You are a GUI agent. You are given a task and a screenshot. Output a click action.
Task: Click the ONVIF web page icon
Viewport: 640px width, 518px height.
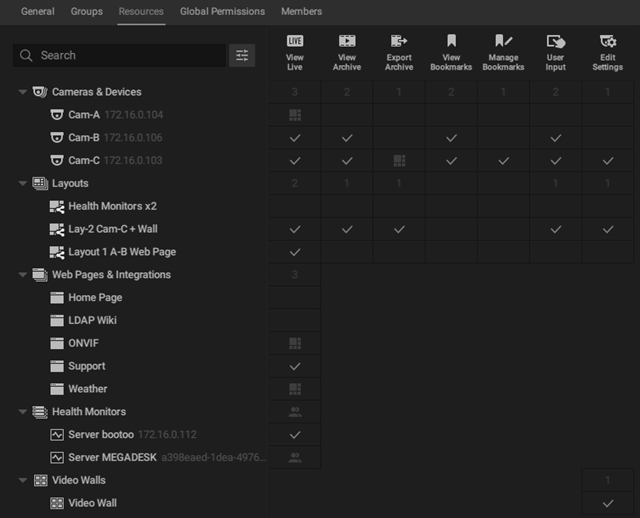tap(57, 344)
